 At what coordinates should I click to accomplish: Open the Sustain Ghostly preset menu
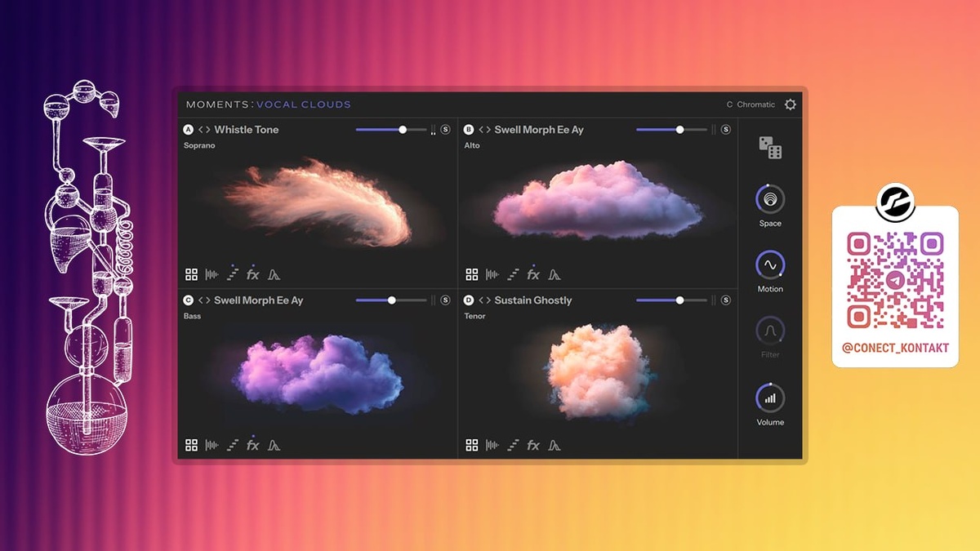533,300
